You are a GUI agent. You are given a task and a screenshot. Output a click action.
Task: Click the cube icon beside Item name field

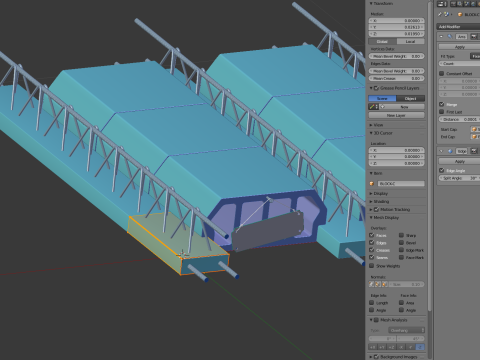[372, 184]
